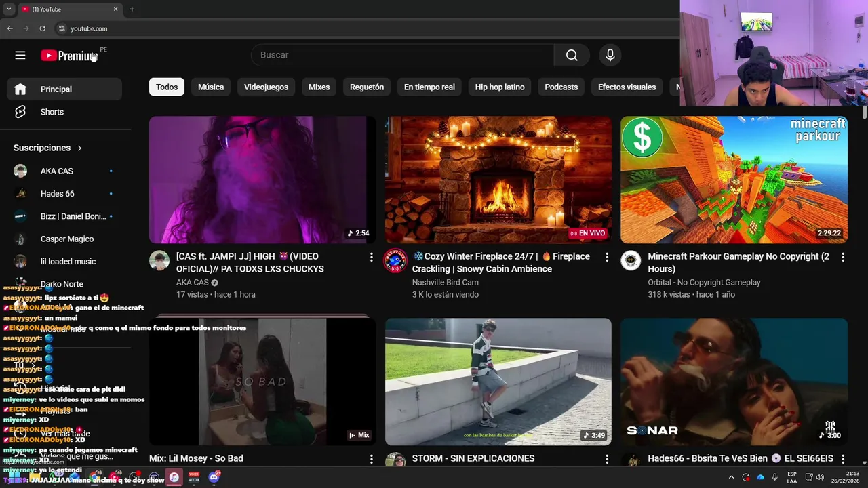
Task: View site information icon in address bar
Action: pos(62,28)
